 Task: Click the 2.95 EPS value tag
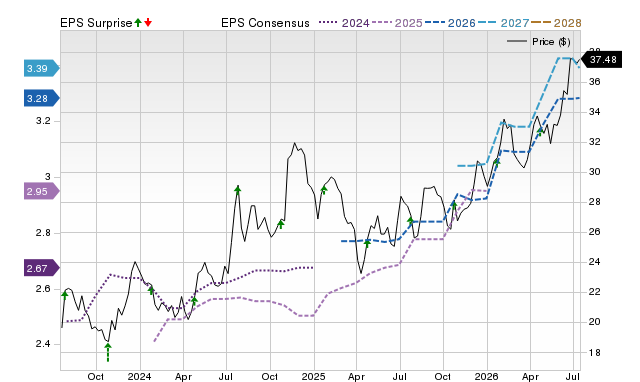pyautogui.click(x=41, y=191)
